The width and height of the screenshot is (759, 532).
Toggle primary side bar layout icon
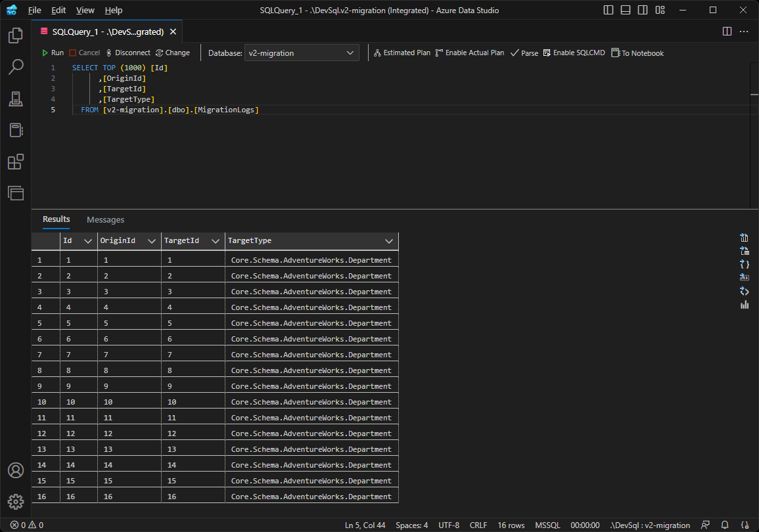[609, 10]
